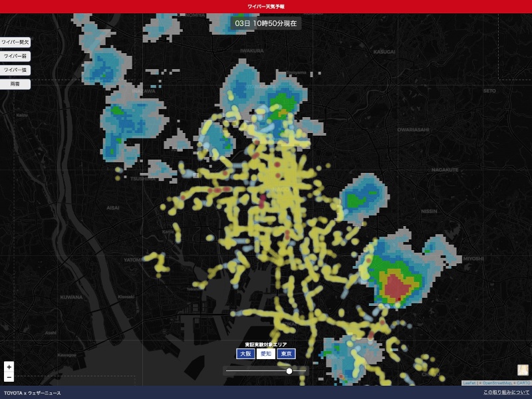
Task: Click the left end of time slider track
Action: (227, 371)
